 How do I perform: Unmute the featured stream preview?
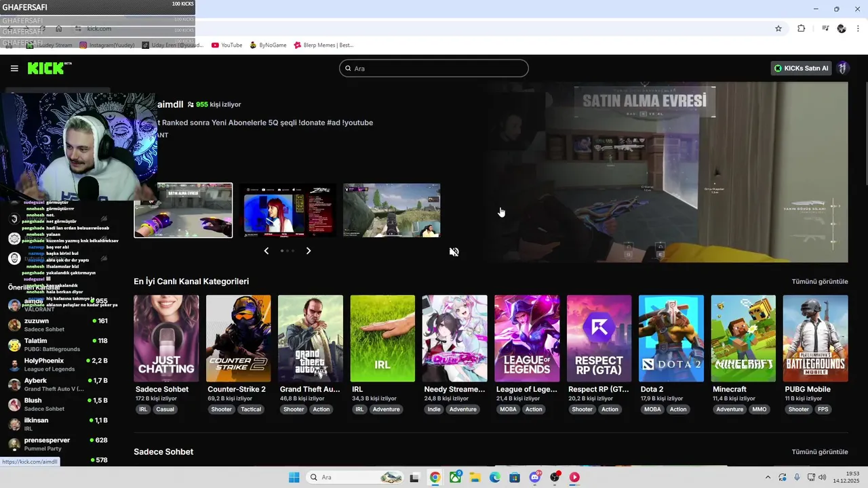[x=454, y=251]
